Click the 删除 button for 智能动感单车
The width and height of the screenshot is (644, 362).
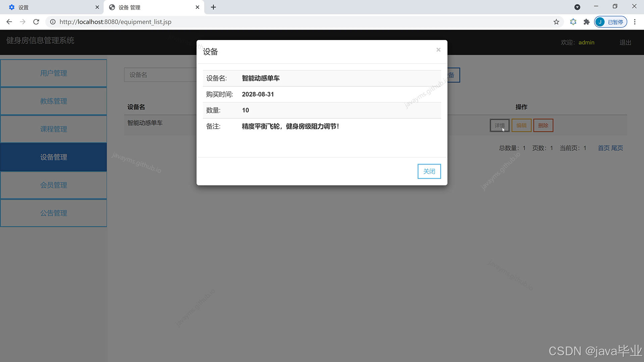coord(543,125)
